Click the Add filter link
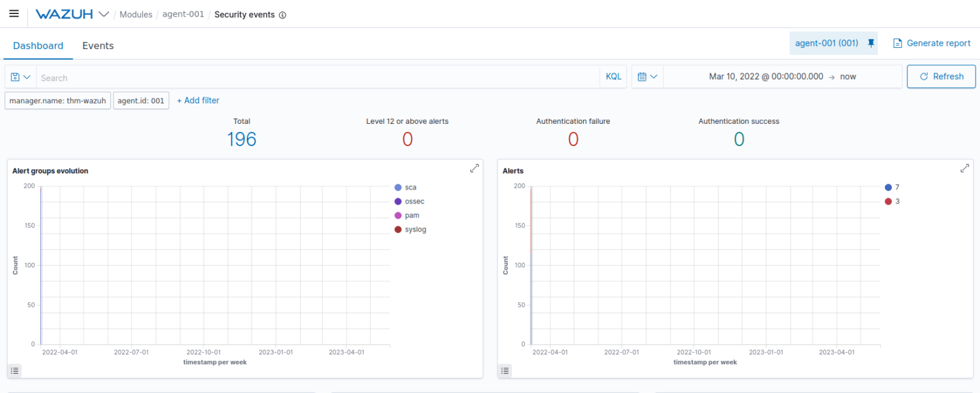This screenshot has width=980, height=393. (198, 100)
